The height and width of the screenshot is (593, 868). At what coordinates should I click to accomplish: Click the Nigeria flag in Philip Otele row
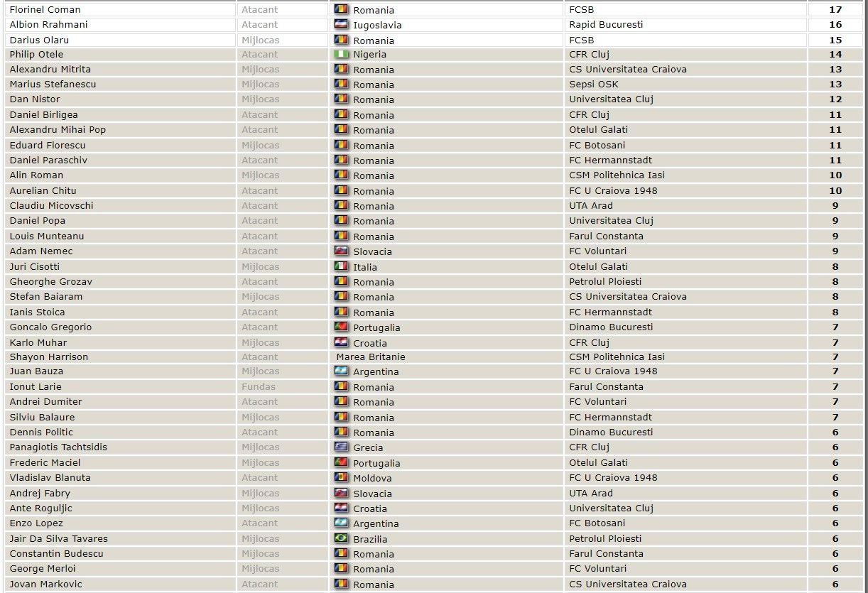(342, 55)
